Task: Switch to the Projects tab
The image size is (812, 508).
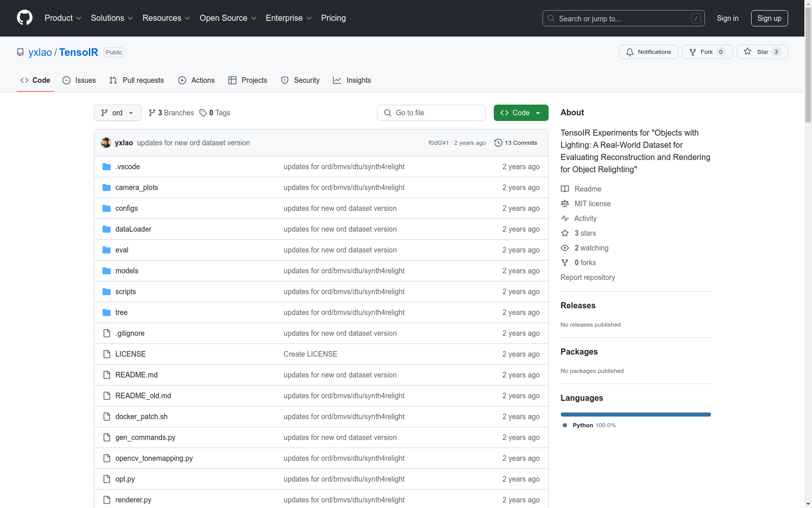Action: point(248,80)
